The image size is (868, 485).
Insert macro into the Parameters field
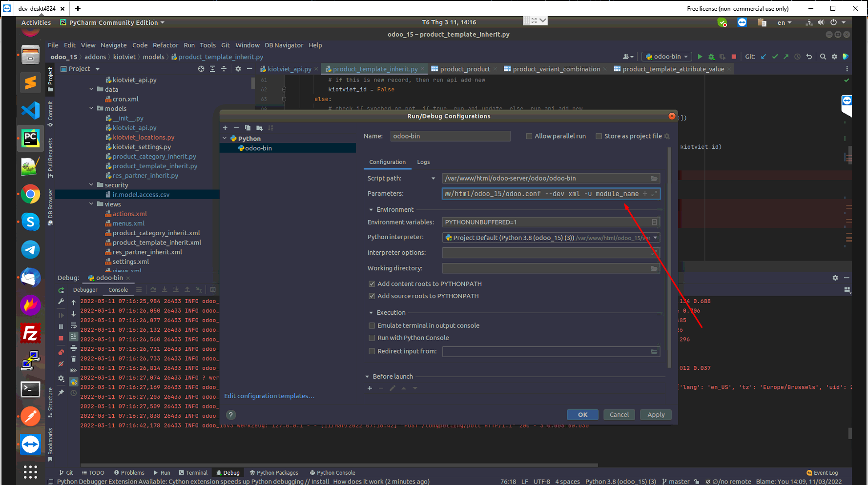[x=645, y=194]
